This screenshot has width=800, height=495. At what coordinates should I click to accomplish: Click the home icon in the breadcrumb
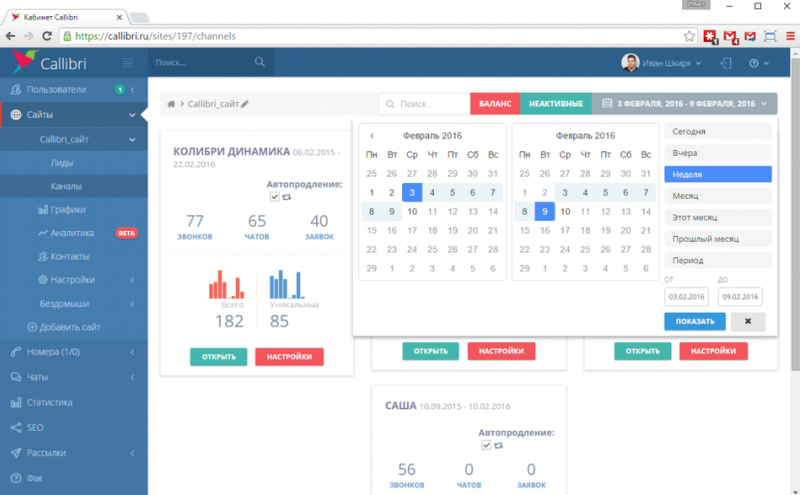(172, 104)
